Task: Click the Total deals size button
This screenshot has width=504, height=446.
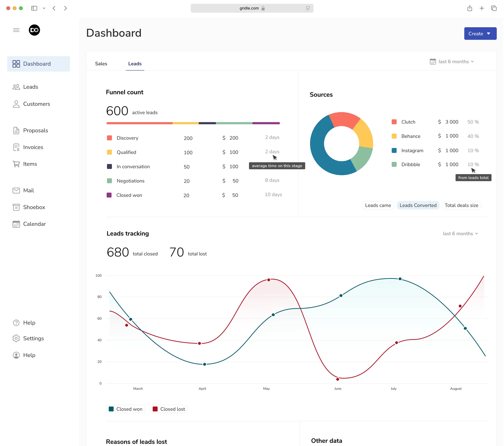Action: click(x=461, y=205)
